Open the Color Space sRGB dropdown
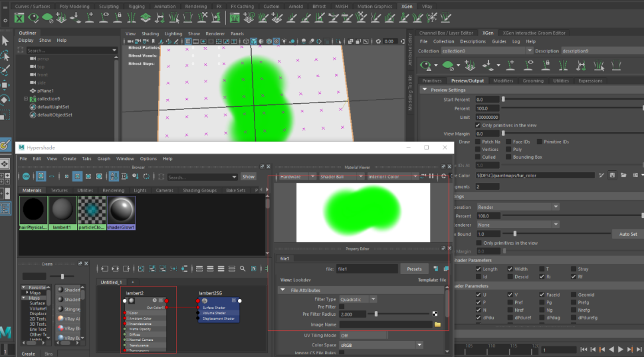Viewport: 644px width, 357px height. [x=380, y=345]
